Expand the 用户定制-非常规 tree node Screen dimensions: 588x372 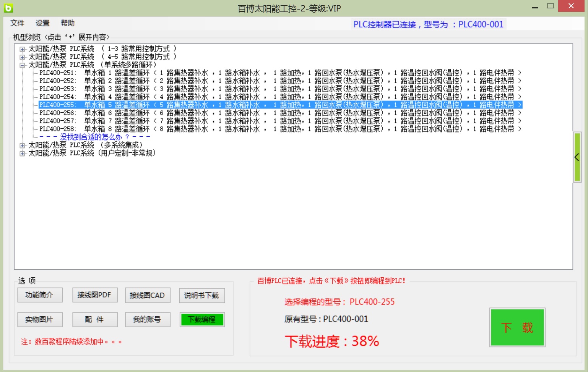(22, 154)
